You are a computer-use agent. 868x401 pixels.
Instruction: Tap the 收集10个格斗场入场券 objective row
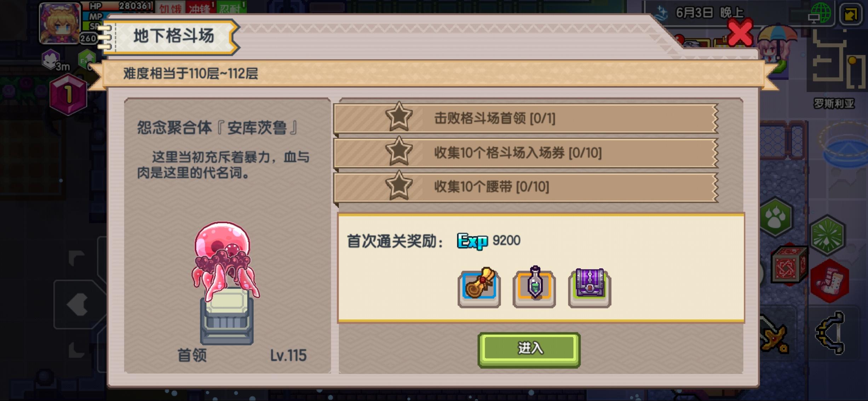pyautogui.click(x=526, y=153)
